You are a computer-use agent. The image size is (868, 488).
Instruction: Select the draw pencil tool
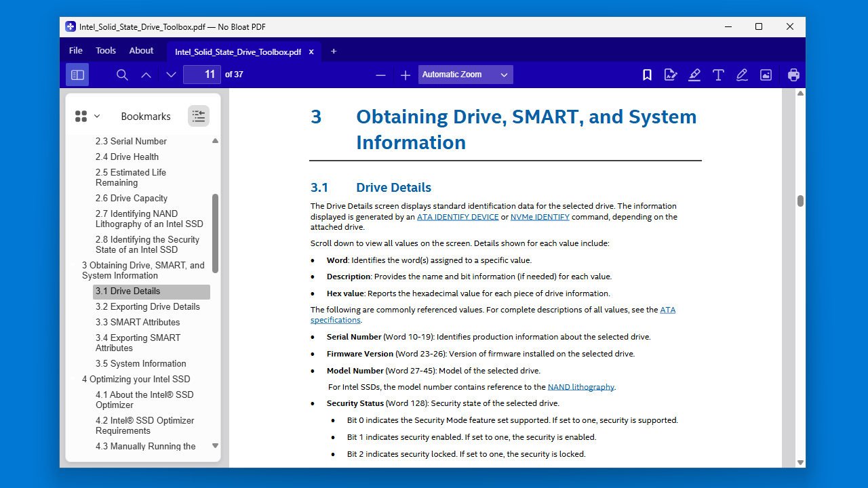[x=742, y=75]
